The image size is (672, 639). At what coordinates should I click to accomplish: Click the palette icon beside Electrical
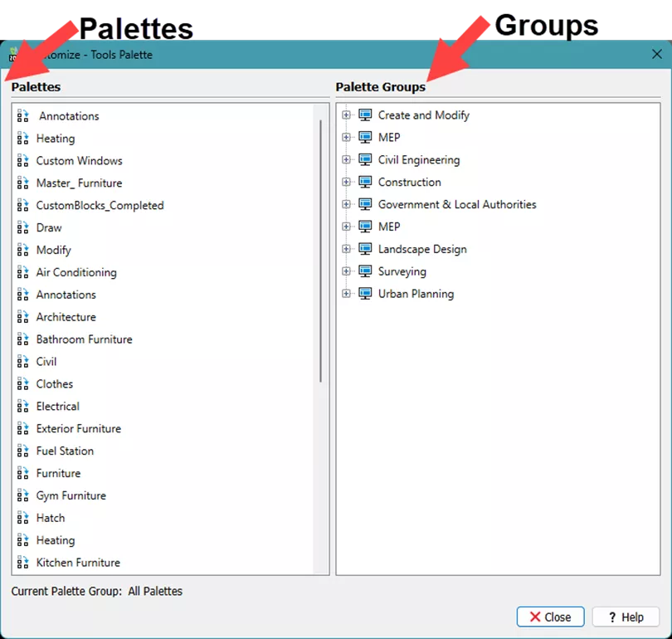click(x=22, y=407)
